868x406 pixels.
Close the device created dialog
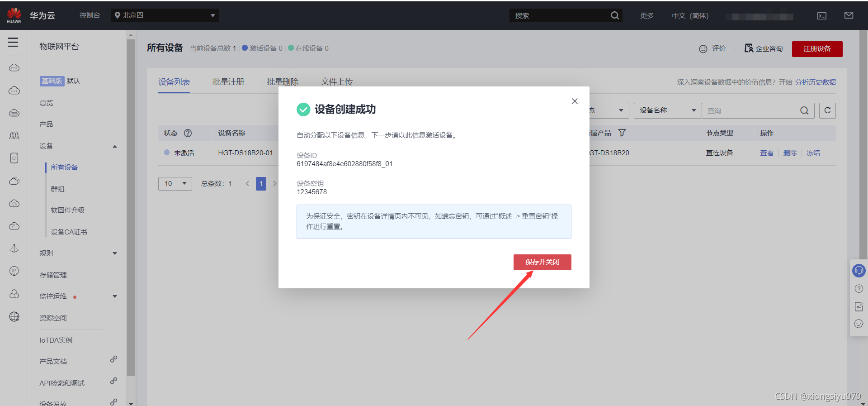coord(575,101)
